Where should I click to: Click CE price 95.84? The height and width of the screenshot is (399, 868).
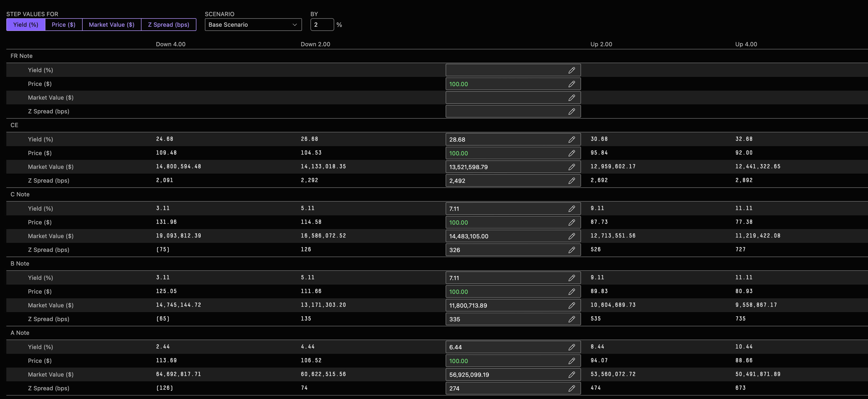pos(599,153)
